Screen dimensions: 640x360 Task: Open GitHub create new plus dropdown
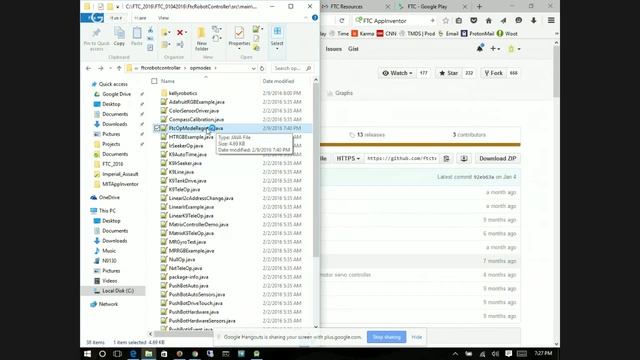coord(495,49)
